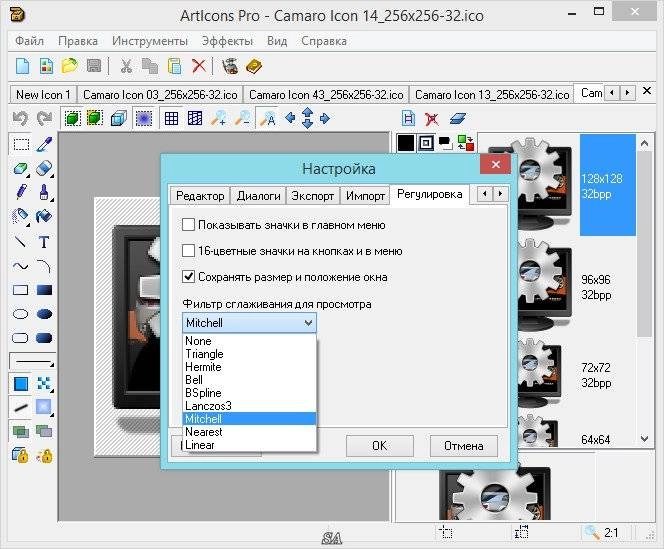Choose Nearest in the filter list
This screenshot has width=664, height=549.
249,432
